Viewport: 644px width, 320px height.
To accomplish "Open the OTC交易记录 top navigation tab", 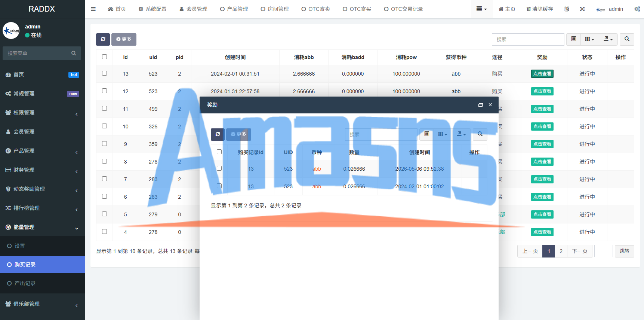I will 403,9.
